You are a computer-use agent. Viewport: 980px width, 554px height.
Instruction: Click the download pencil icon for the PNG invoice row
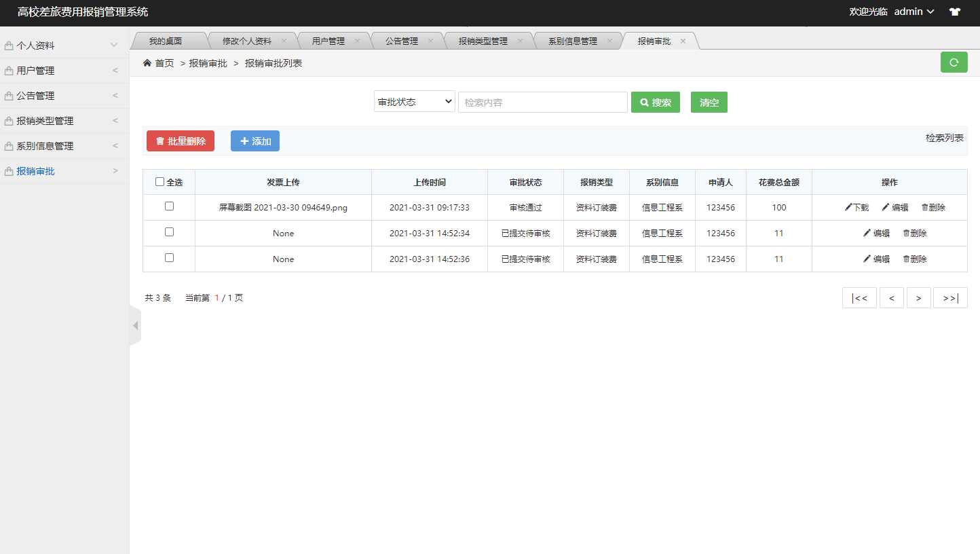point(846,207)
